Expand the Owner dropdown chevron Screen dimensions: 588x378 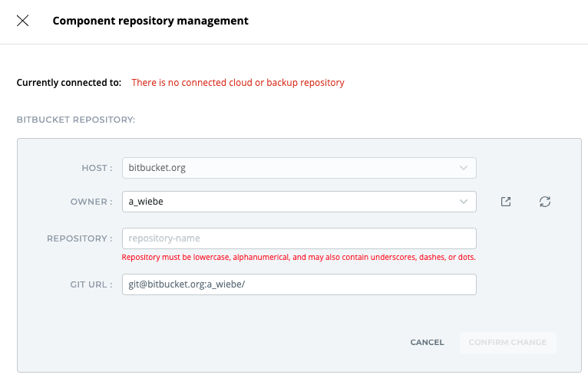(x=463, y=202)
